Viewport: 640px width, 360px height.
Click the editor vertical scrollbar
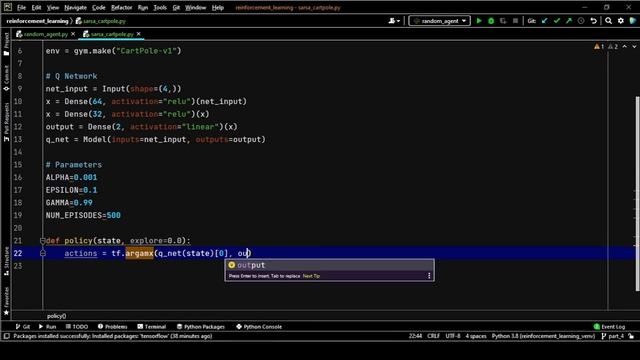[x=638, y=194]
